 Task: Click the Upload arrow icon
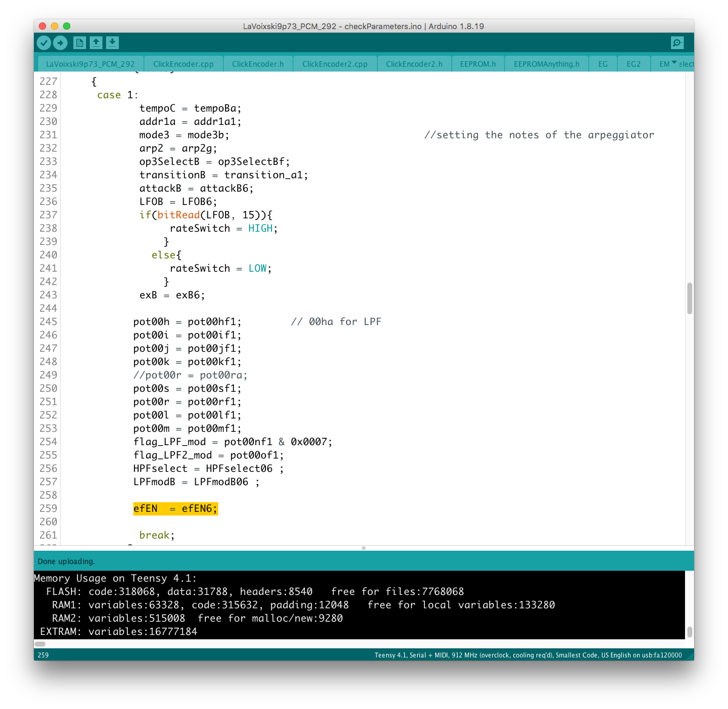[60, 42]
